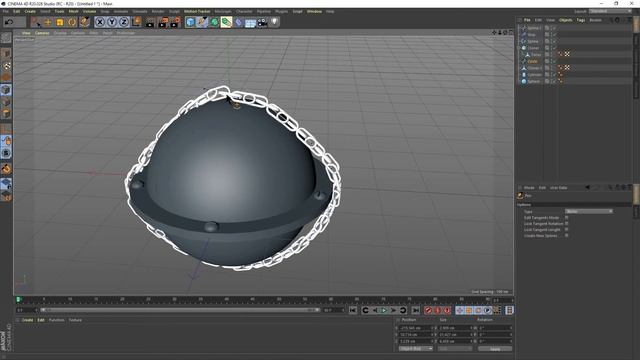Image resolution: width=640 pixels, height=360 pixels.
Task: Toggle the Y axis lock
Action: pos(112,22)
